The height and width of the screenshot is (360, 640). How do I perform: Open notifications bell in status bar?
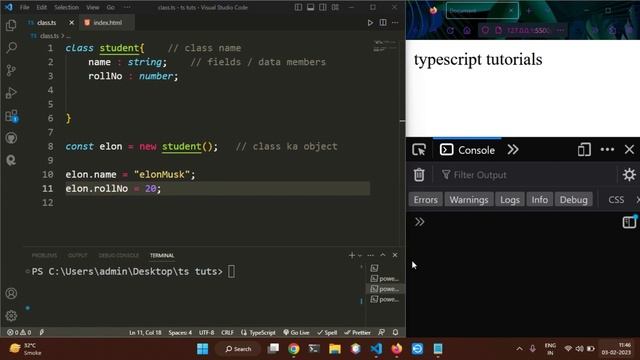pyautogui.click(x=395, y=333)
